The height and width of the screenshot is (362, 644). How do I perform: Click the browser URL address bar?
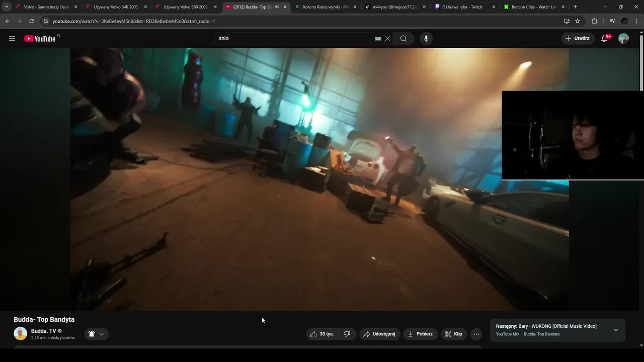302,21
